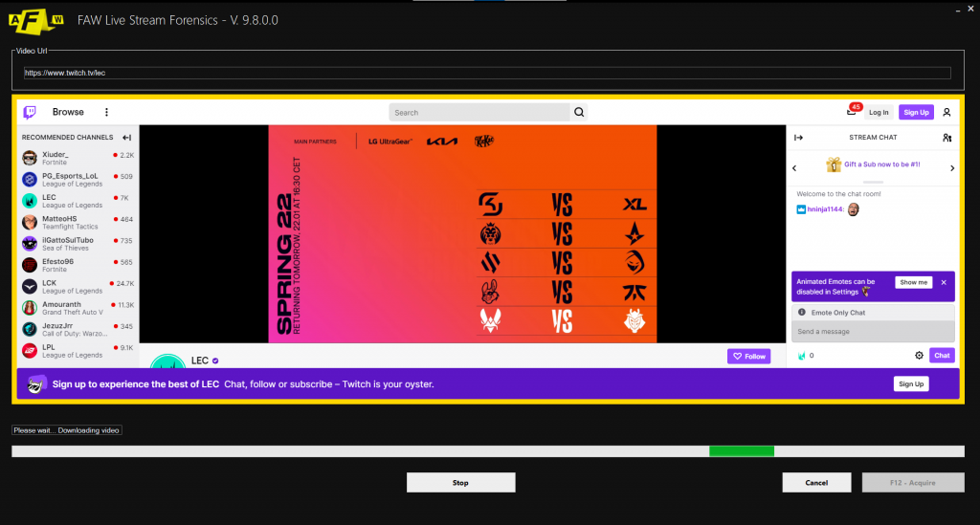Click the Twitch Search field

(x=479, y=113)
